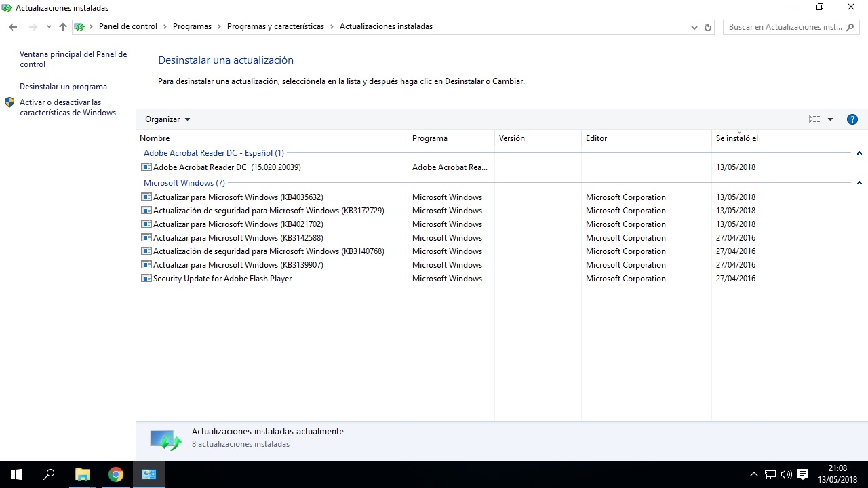This screenshot has width=868, height=488.
Task: Select group header Adobe Acrobat Reader DC - Español
Action: point(214,153)
